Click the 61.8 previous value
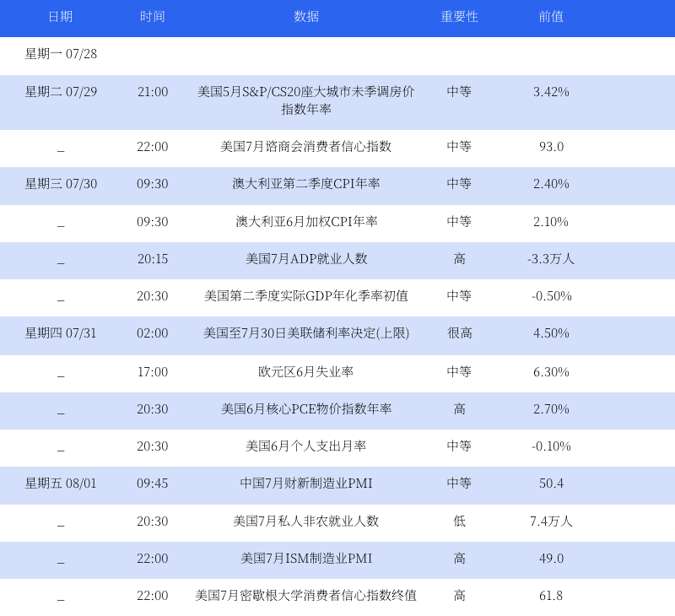 551,596
